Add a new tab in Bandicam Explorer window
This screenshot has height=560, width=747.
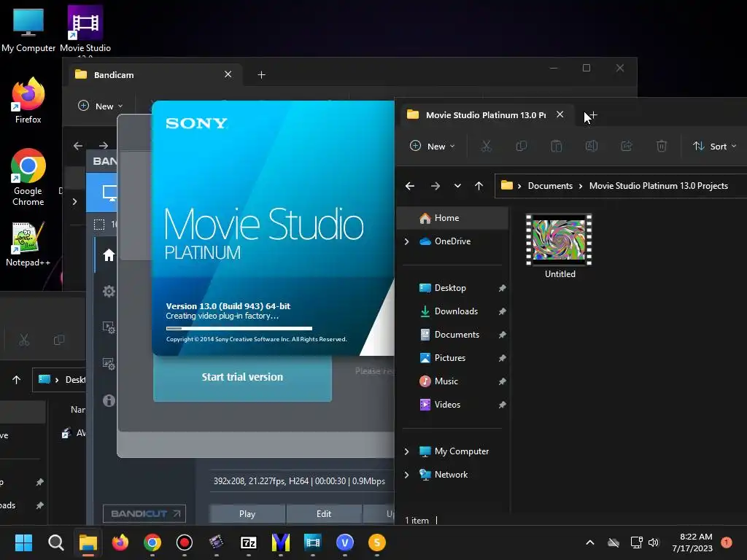261,75
